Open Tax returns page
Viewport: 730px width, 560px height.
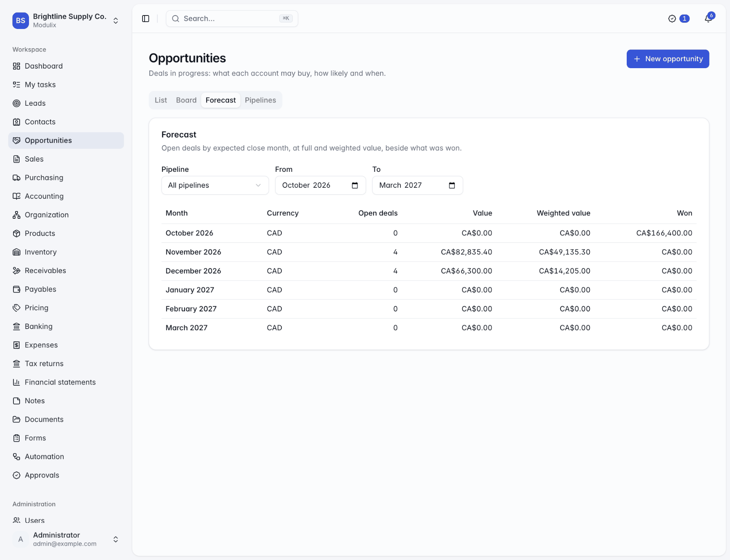pos(66,364)
